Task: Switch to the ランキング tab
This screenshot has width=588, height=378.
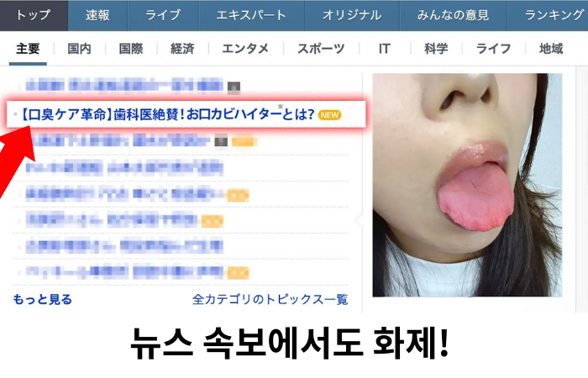Action: pos(554,15)
